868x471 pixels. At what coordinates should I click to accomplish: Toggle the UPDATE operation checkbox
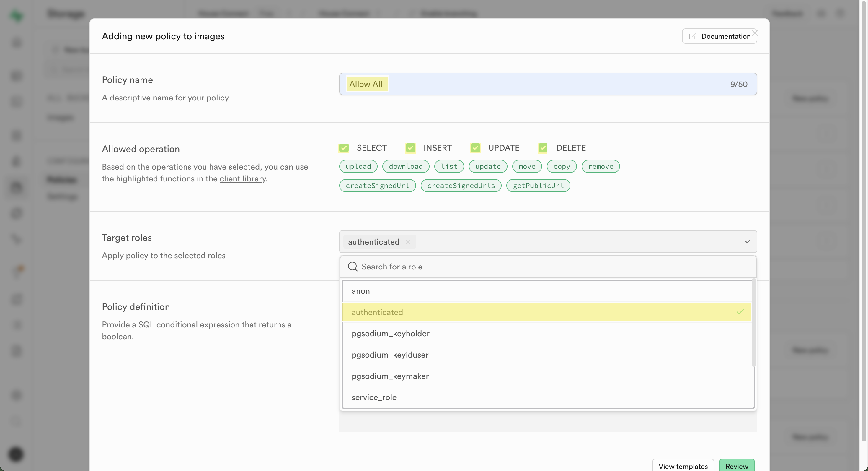tap(475, 148)
